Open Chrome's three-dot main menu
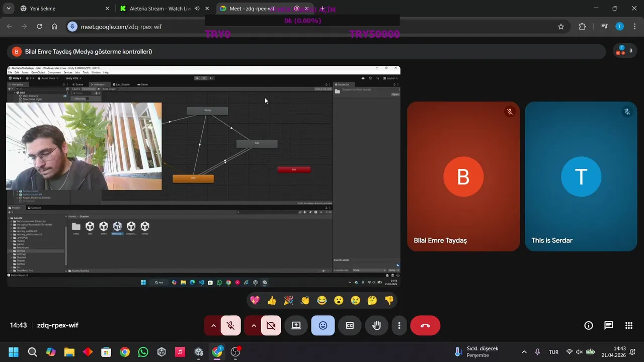Image resolution: width=644 pixels, height=362 pixels. pos(634,27)
